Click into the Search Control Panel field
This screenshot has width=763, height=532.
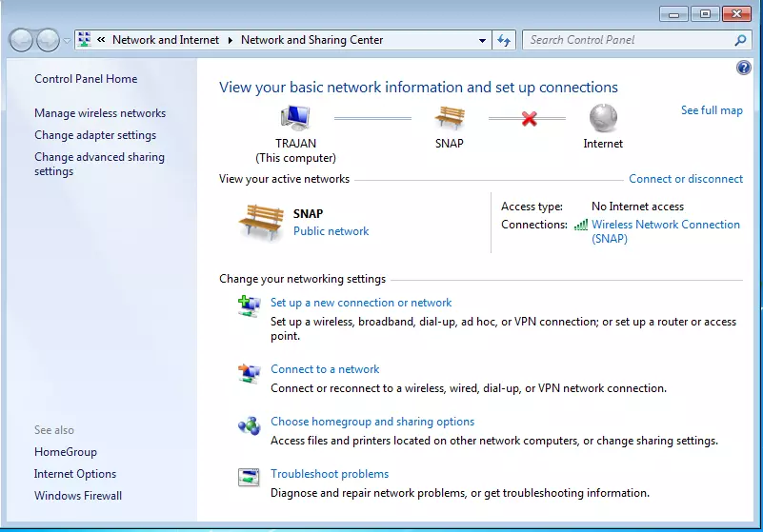[629, 40]
